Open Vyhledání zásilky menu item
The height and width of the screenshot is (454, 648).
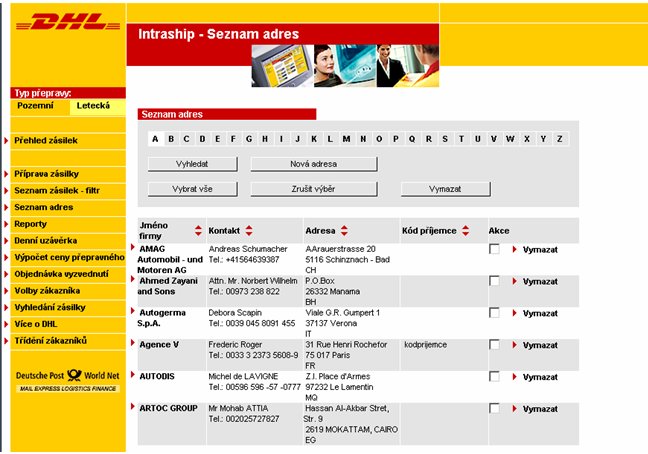pos(50,307)
